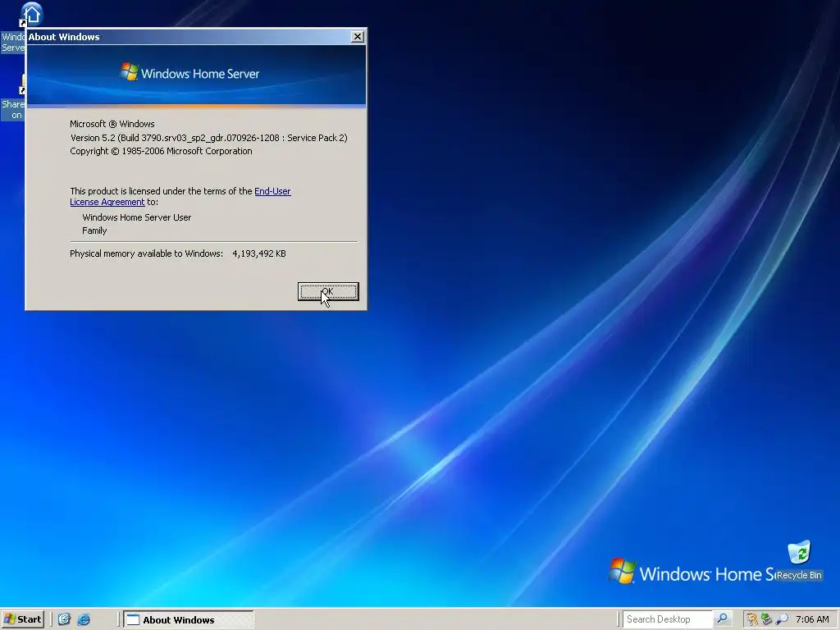
Task: Click the keys icon in system tray
Action: 752,619
